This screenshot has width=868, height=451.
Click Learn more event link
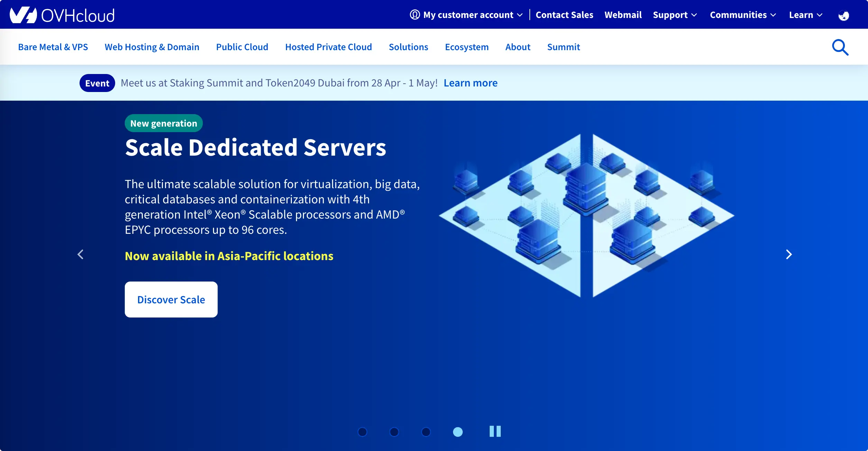click(x=471, y=83)
